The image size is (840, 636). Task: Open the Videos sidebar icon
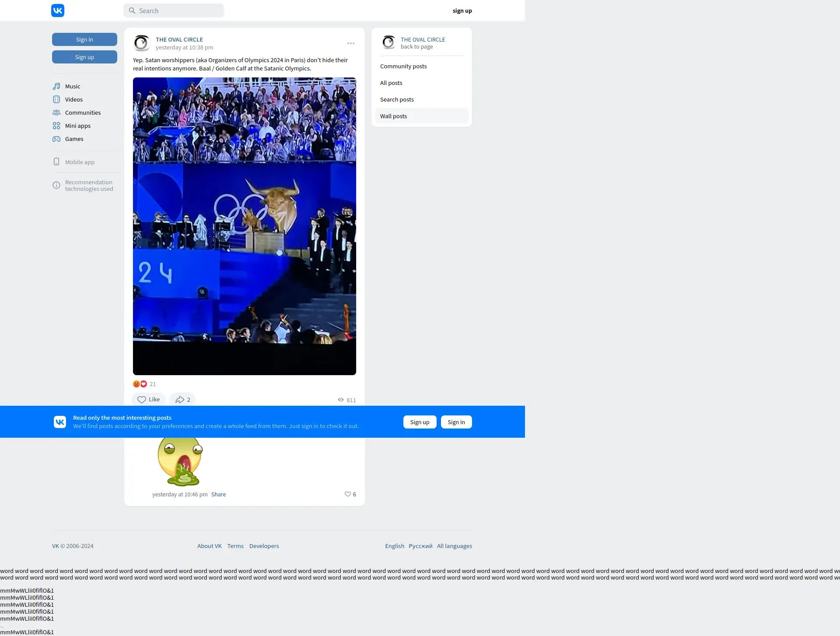tap(56, 99)
